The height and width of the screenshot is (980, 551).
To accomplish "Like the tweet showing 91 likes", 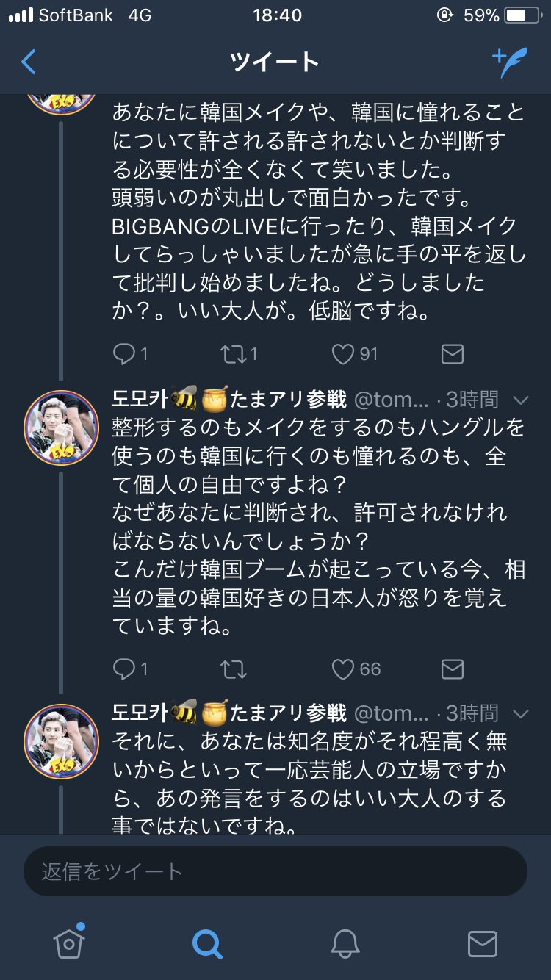I will (342, 353).
